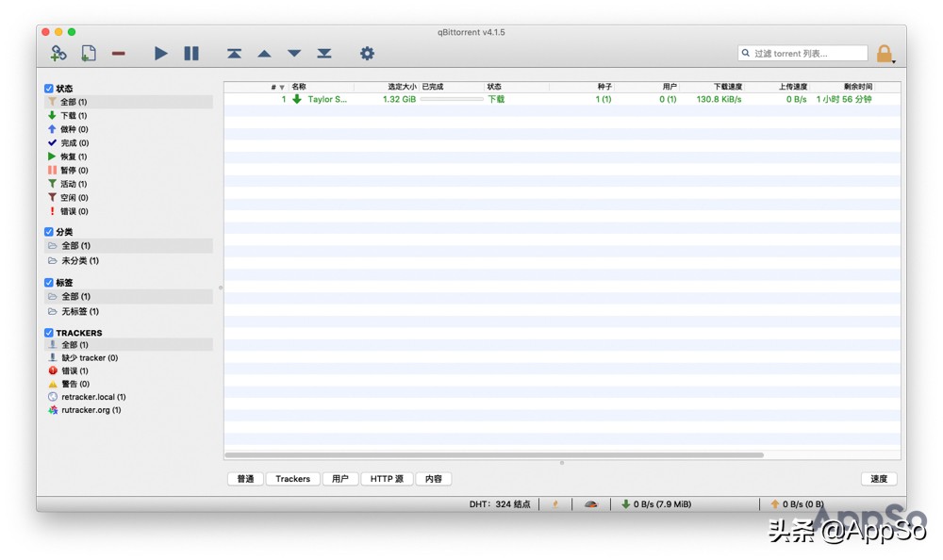
Task: Click the add torrent link icon
Action: (x=58, y=54)
